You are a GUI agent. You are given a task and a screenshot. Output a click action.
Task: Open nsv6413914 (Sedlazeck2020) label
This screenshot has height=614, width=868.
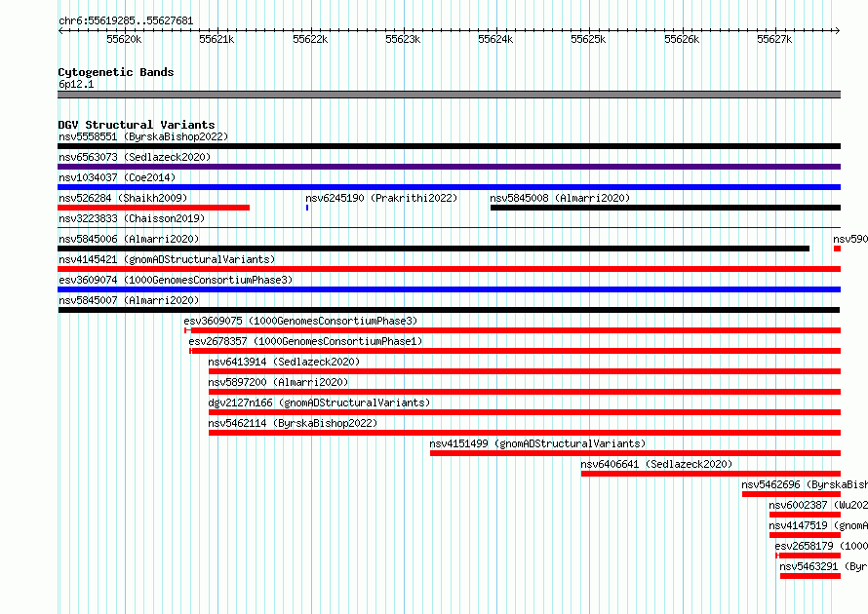284,362
